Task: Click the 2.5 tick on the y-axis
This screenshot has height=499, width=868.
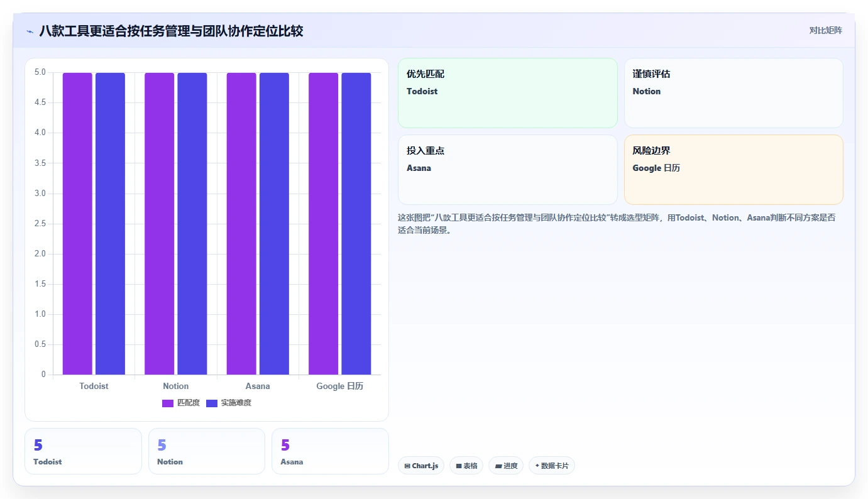Action: [40, 223]
